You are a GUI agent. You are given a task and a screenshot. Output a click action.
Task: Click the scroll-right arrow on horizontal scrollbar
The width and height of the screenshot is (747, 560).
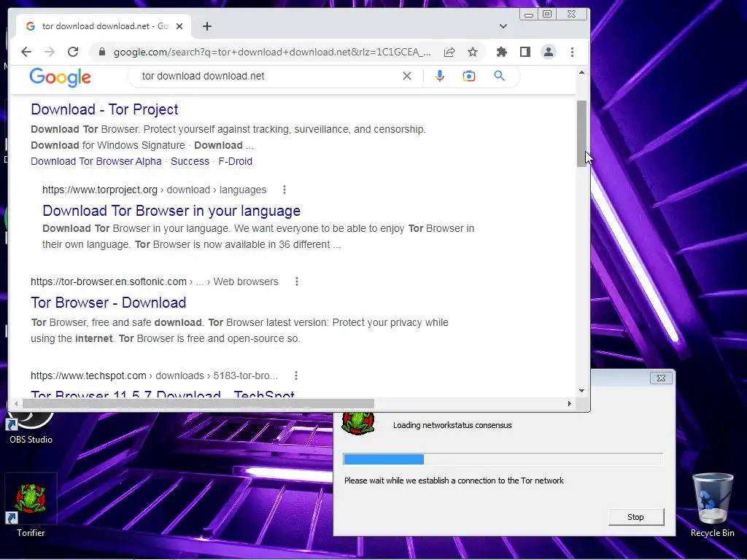[x=569, y=404]
